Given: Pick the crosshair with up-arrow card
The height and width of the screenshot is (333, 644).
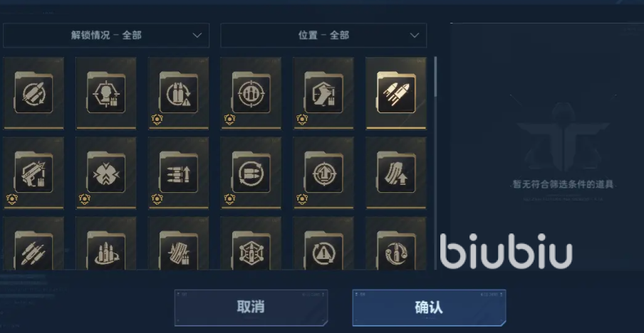Looking at the screenshot, I should click(323, 173).
